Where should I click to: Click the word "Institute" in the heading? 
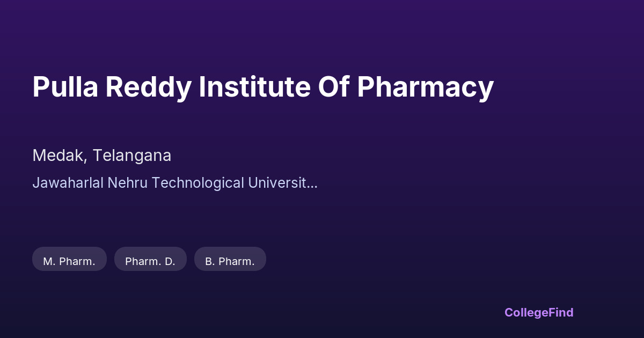pos(254,87)
